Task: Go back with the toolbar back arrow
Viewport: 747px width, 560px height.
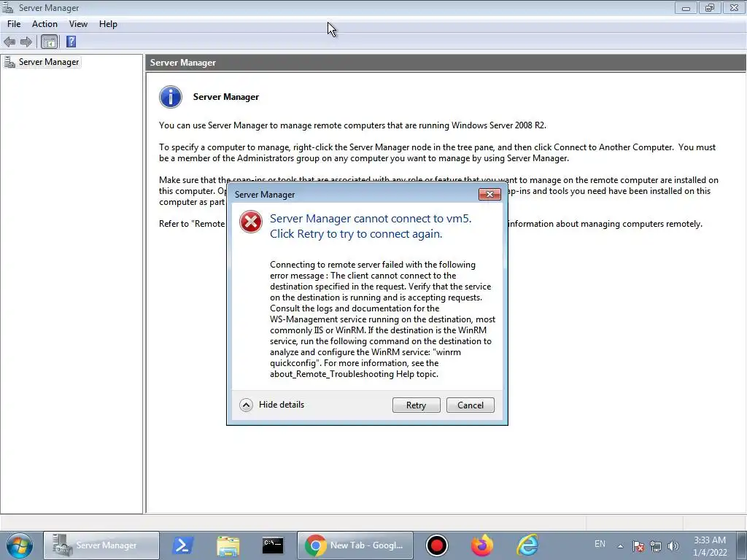Action: coord(9,42)
